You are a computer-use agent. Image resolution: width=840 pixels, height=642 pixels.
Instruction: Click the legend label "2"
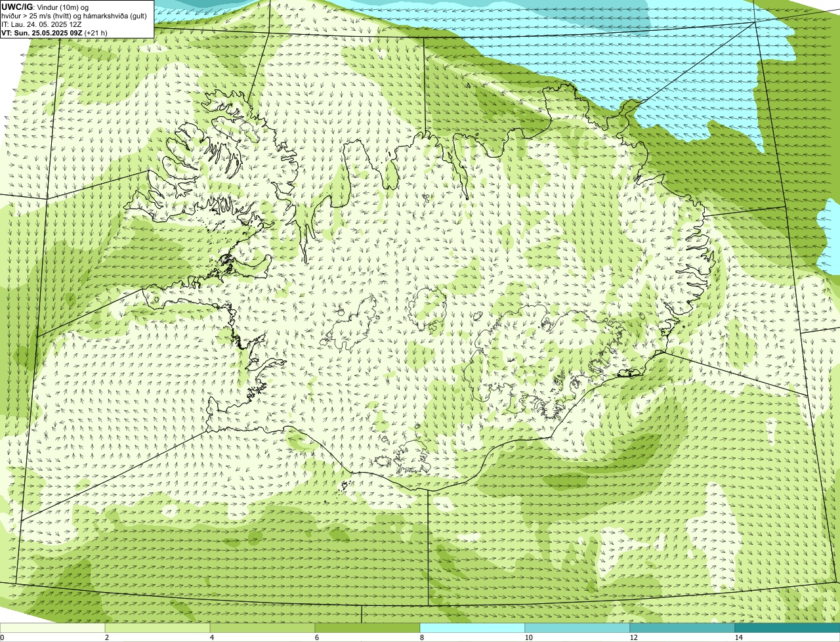click(x=106, y=637)
